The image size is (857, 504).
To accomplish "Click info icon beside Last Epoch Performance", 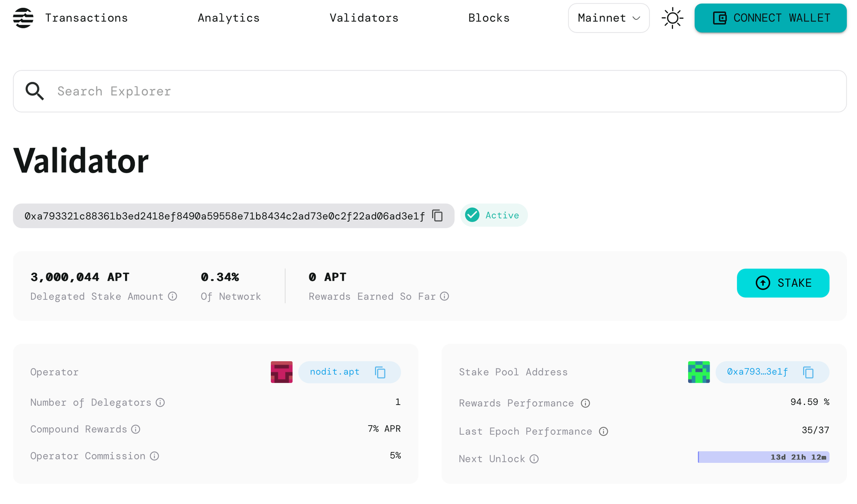I will click(x=603, y=432).
